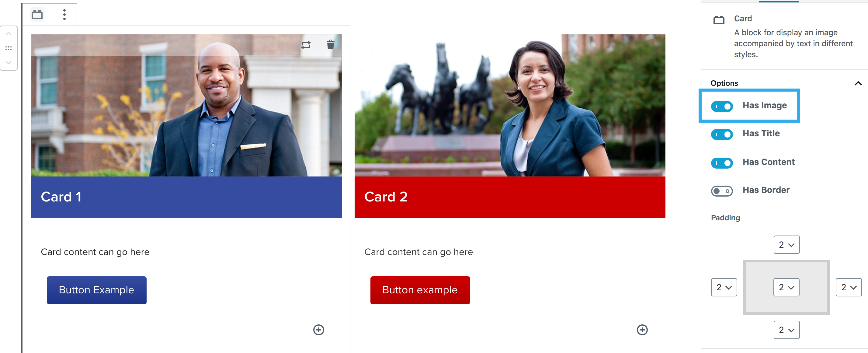868x353 pixels.
Task: Grab the block drag handle
Action: click(9, 48)
